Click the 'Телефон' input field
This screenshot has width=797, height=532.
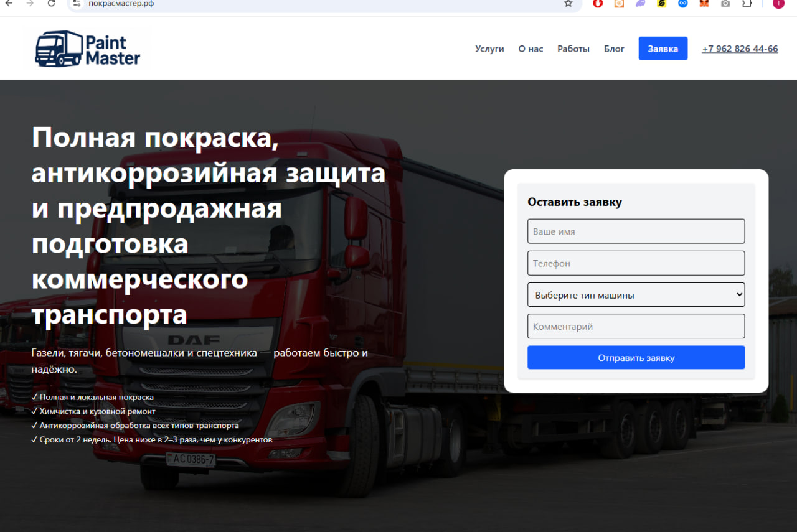pyautogui.click(x=636, y=263)
